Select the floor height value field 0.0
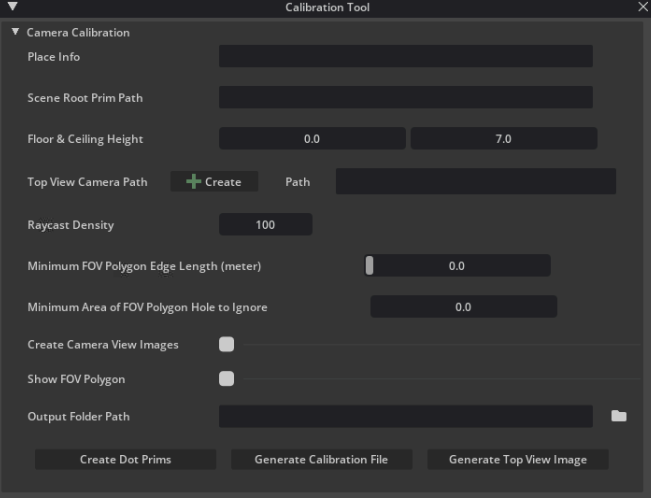The height and width of the screenshot is (498, 651). 312,139
